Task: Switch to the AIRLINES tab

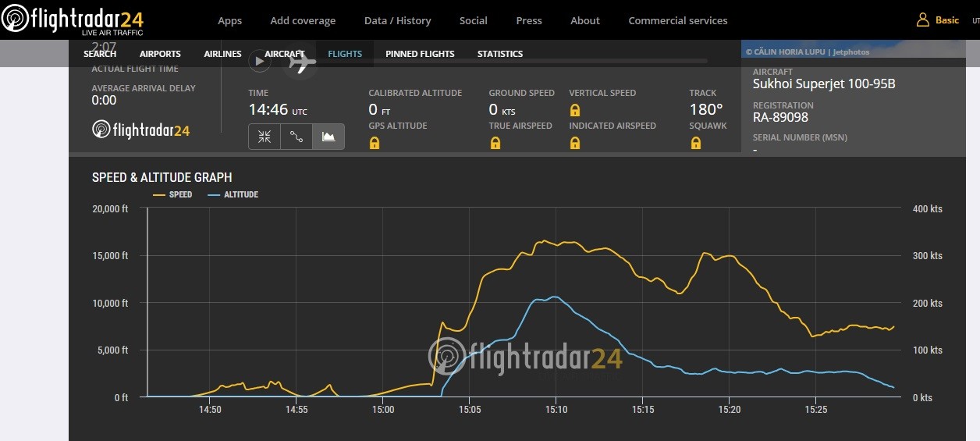Action: click(x=222, y=54)
